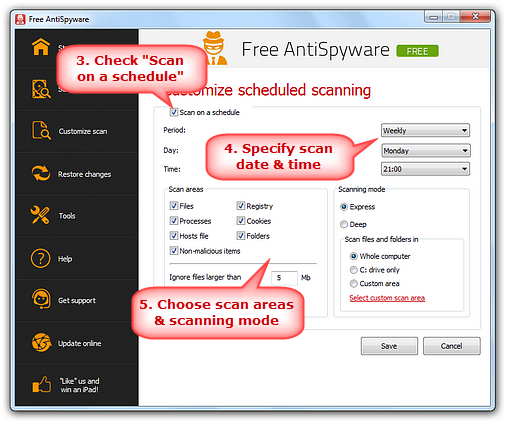Click the 'Scan files and folders in' title
Screen dimensions: 505x421
[x=381, y=239]
